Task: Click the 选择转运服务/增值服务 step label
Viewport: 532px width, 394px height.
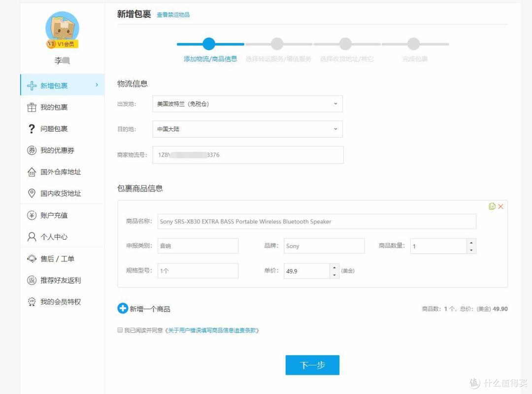Action: 278,59
